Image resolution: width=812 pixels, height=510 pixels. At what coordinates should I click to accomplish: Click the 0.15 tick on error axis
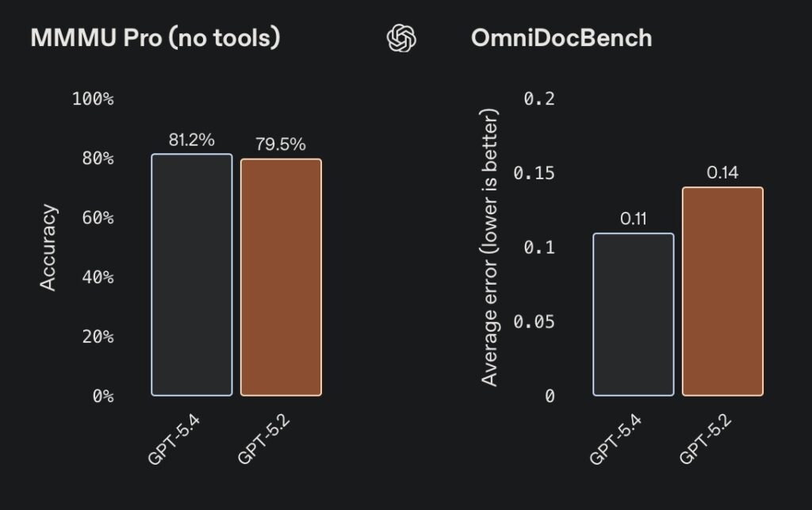[x=534, y=174]
